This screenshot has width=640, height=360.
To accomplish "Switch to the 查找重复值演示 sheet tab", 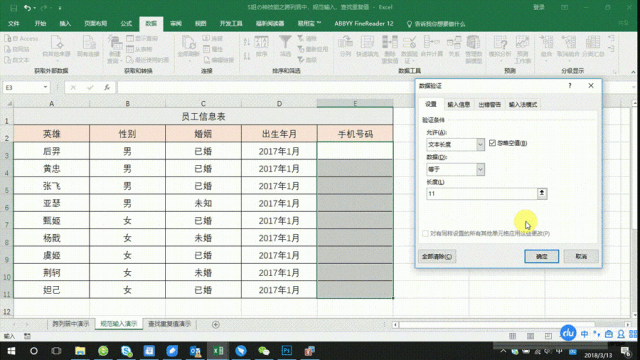I will pyautogui.click(x=169, y=324).
